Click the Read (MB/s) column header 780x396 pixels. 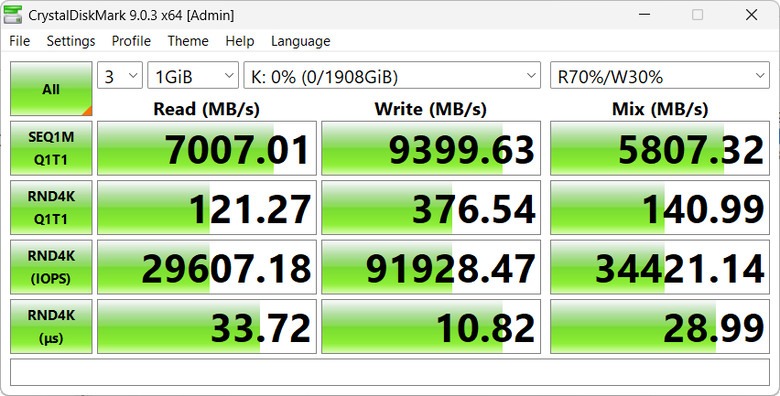(x=206, y=108)
